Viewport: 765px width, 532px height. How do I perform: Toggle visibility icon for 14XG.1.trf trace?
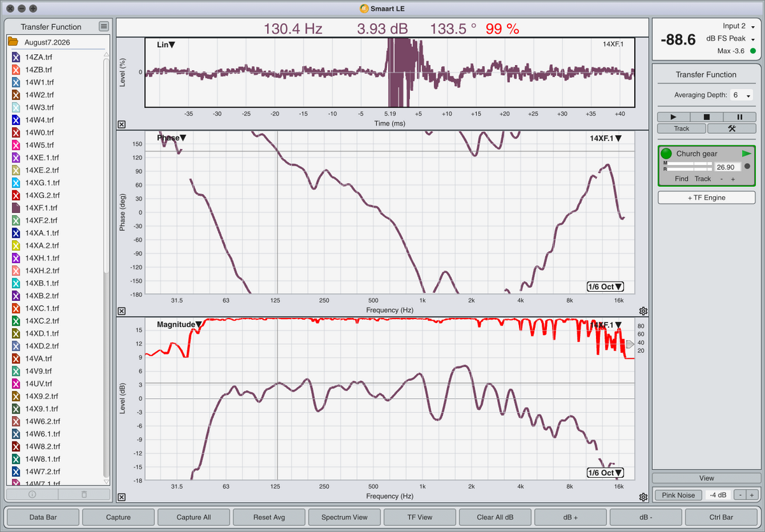click(x=17, y=182)
